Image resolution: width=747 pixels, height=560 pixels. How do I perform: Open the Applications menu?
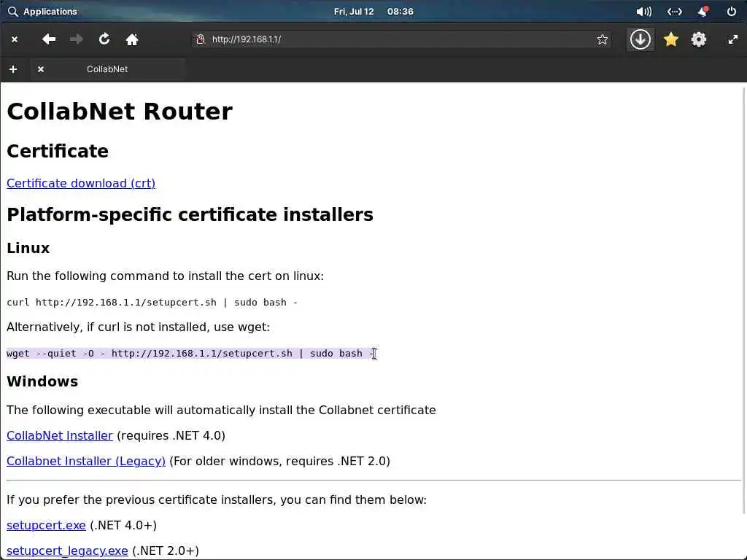[50, 12]
